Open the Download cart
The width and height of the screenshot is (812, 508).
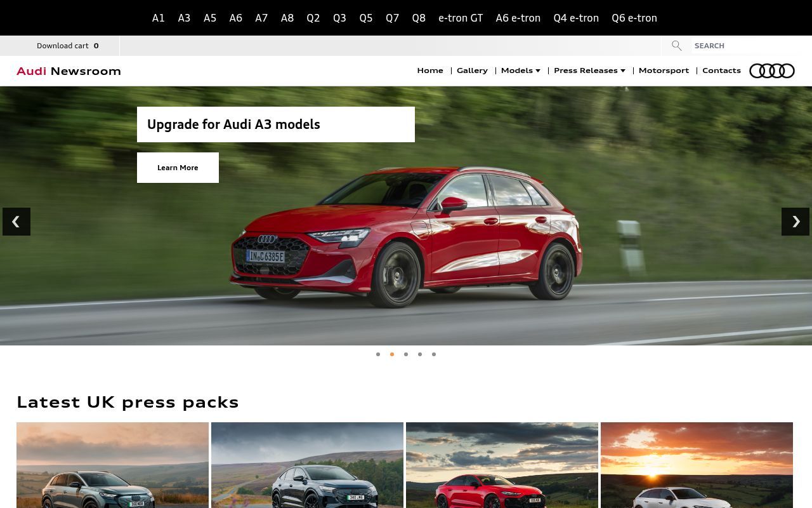(68, 46)
